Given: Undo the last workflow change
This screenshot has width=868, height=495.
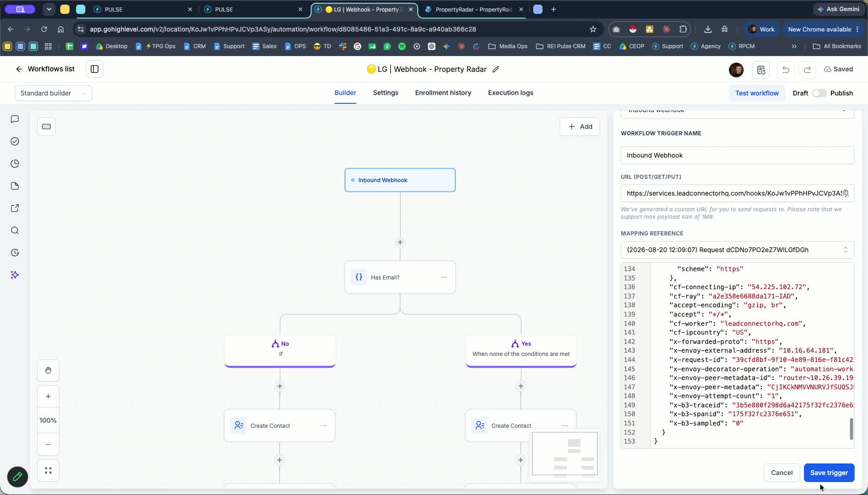Looking at the screenshot, I should coord(785,70).
